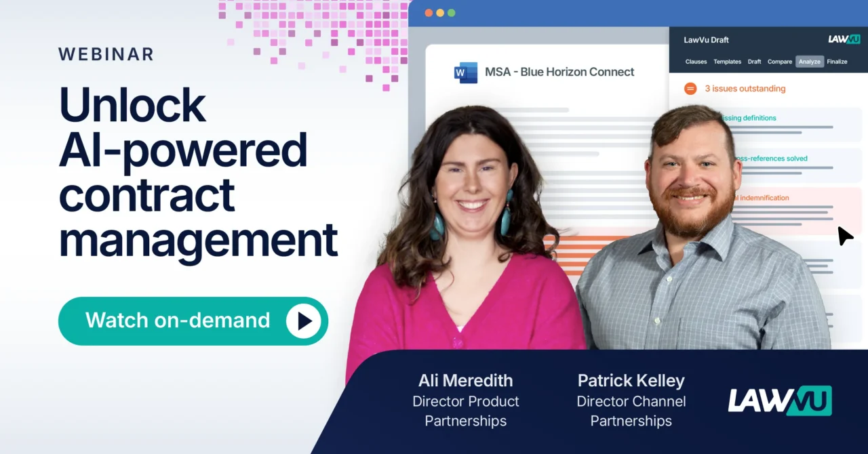
Task: Switch to the Analyze tab
Action: [x=809, y=61]
